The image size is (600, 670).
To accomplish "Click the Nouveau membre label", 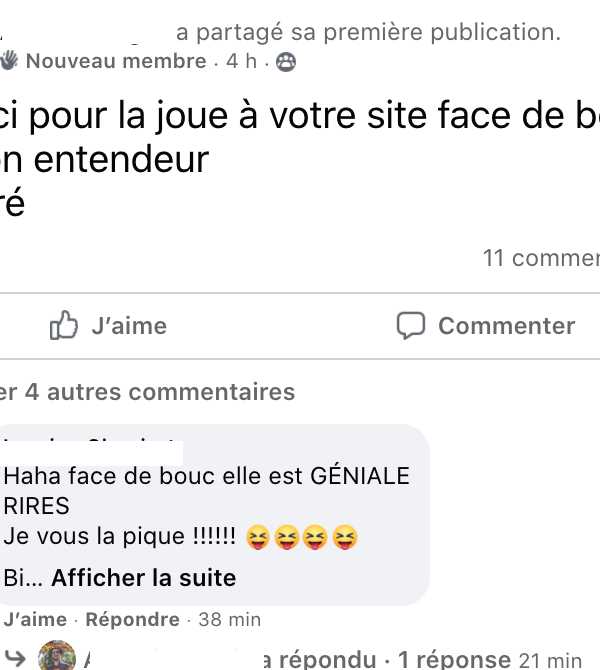I will coord(116,62).
